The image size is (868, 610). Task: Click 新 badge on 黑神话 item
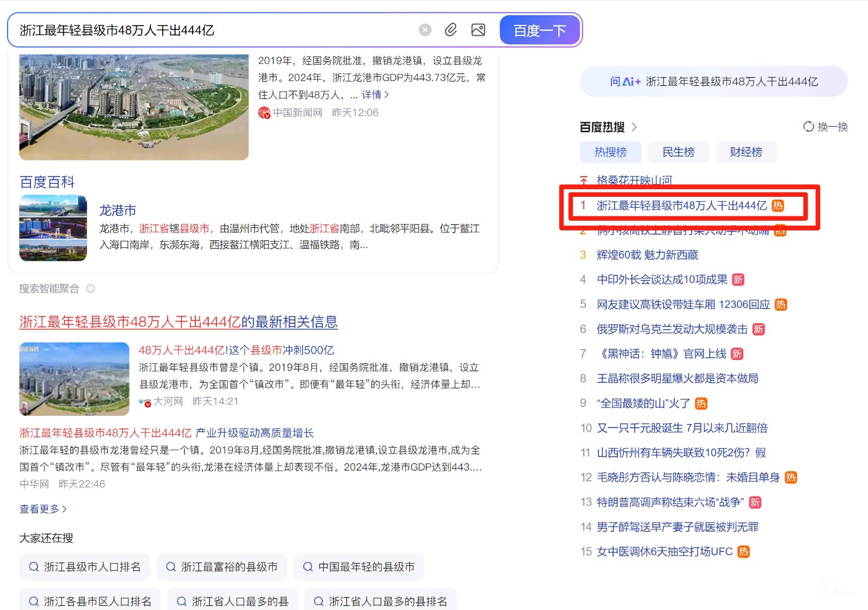737,354
